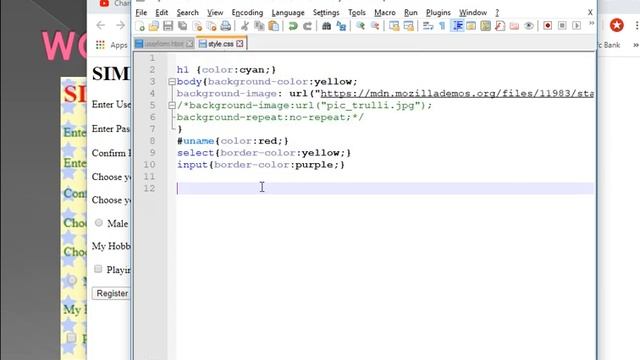Screen dimensions: 640x360
Task: Click the Zoom In magnifier icon
Action: pyautogui.click(x=360, y=27)
